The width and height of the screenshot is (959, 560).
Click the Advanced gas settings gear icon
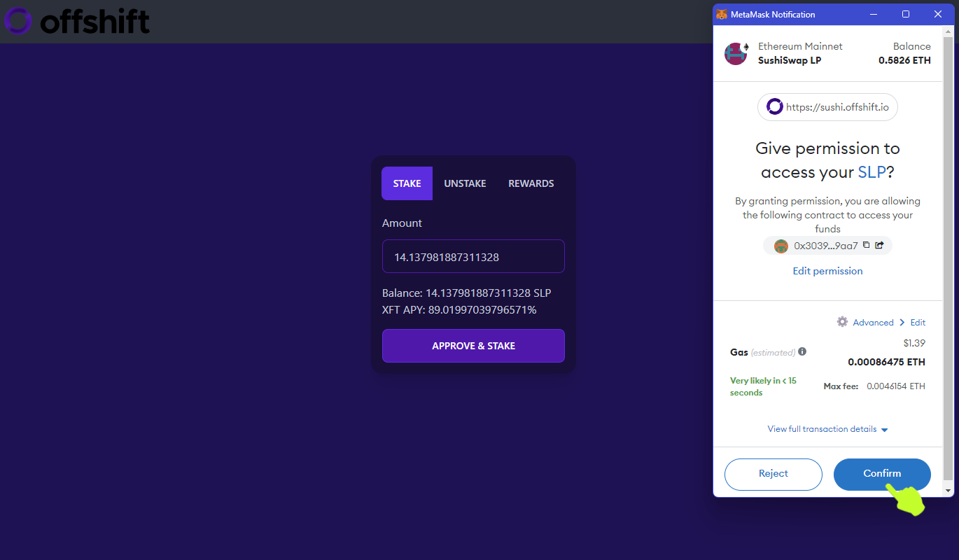(x=843, y=322)
